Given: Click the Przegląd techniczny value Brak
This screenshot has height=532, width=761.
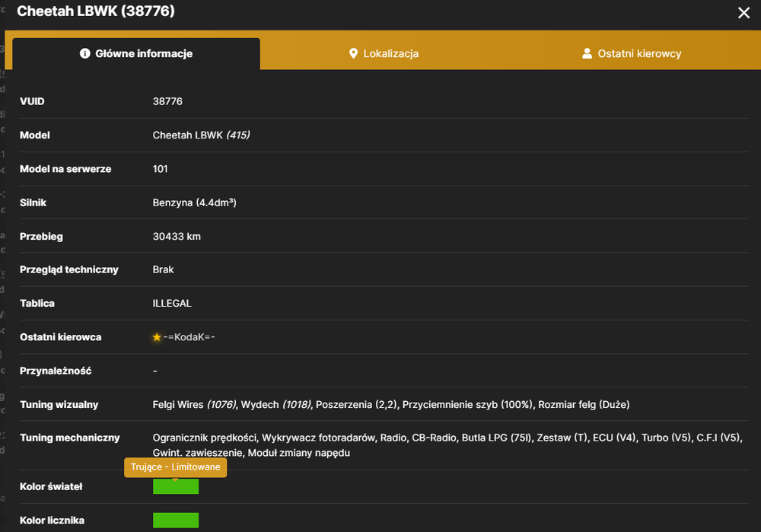Looking at the screenshot, I should (x=163, y=269).
